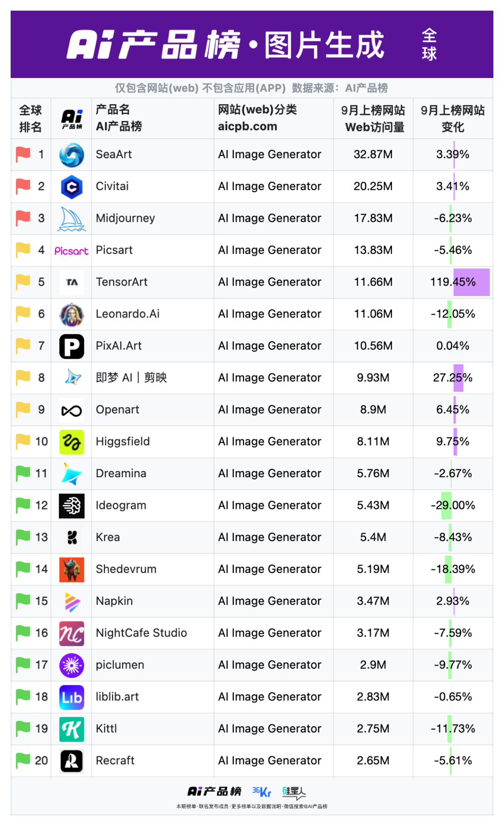Click the Midjourney sailboat logo
Viewport: 504px width, 826px height.
[71, 219]
